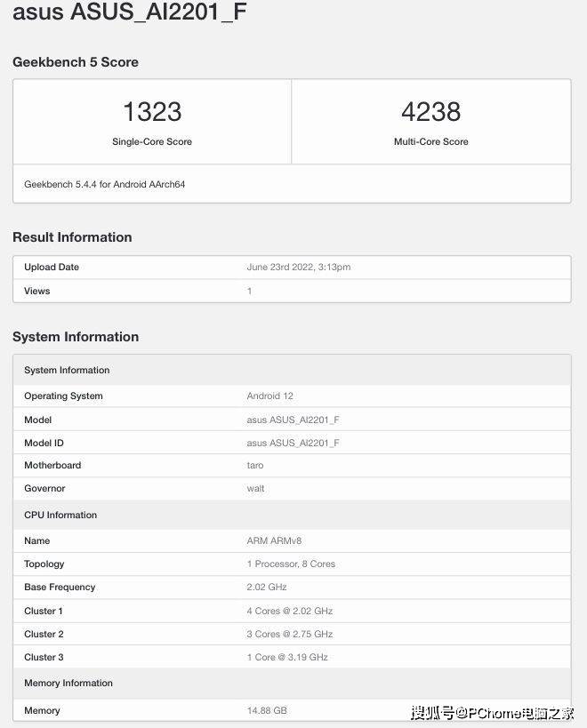Click the multi-core score 4238
Screen dimensions: 587x728
click(x=431, y=112)
